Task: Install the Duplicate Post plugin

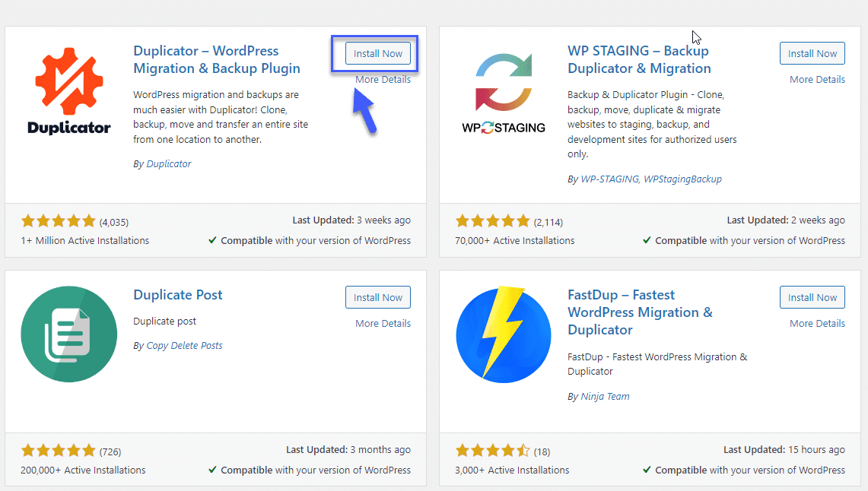Action: pos(378,297)
